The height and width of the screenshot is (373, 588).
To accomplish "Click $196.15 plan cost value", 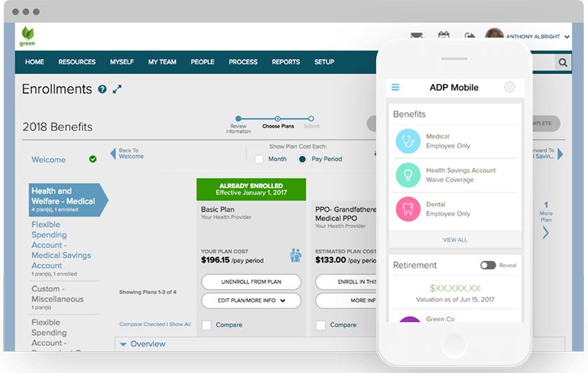I will pyautogui.click(x=216, y=260).
